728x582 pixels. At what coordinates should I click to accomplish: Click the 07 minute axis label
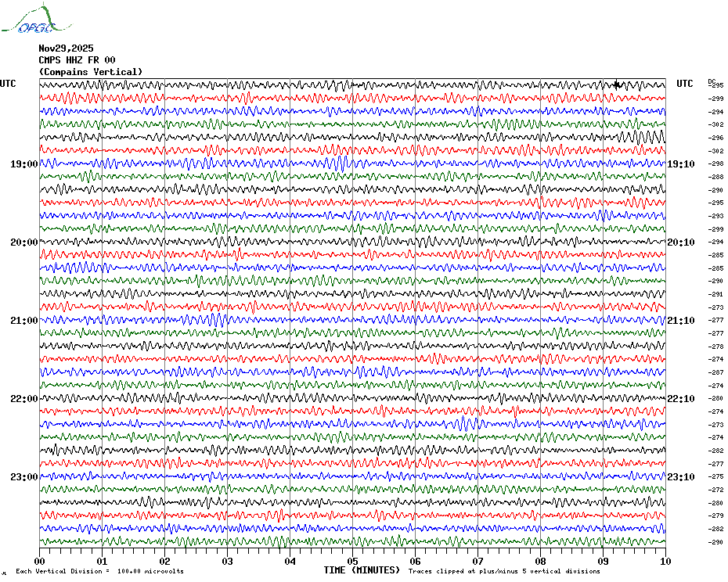pos(478,561)
